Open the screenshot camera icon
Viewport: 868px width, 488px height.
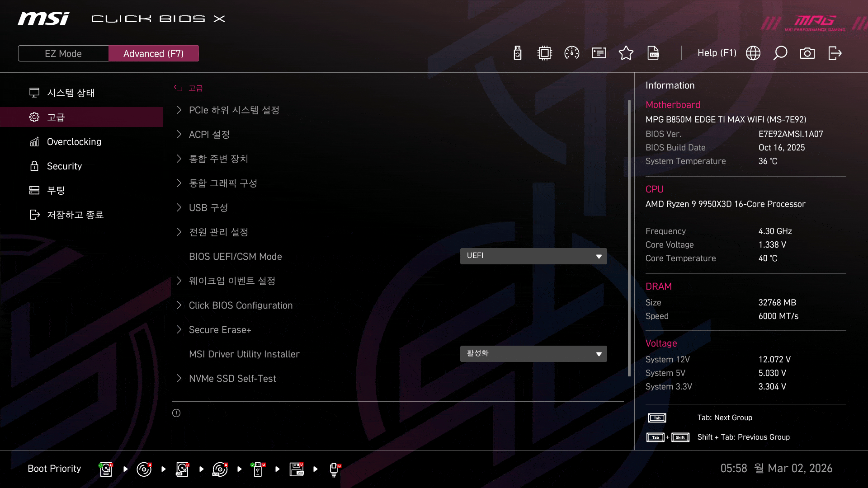click(x=807, y=53)
